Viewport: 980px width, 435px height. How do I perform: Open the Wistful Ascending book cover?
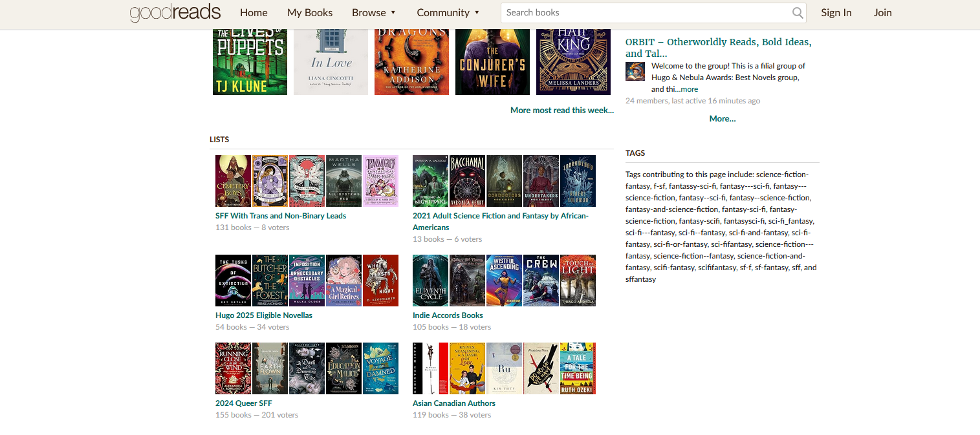[504, 281]
